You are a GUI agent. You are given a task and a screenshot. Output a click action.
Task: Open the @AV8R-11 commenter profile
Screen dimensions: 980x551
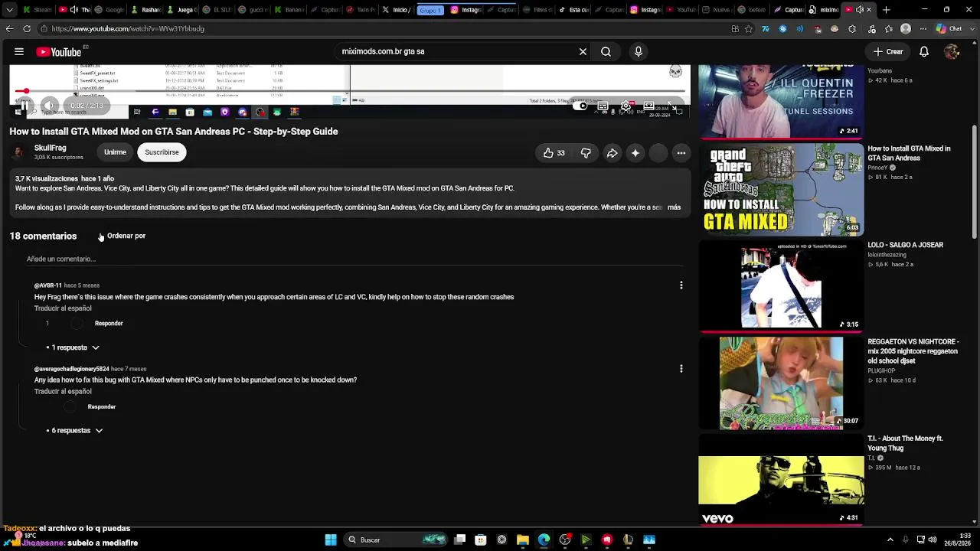[x=48, y=285]
